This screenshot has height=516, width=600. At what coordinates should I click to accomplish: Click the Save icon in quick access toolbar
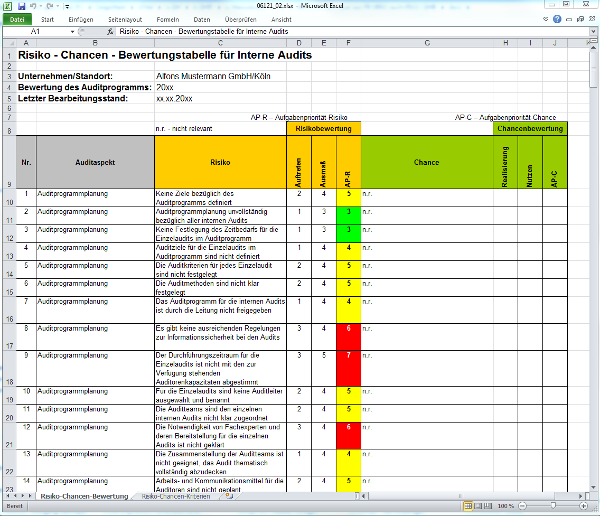pyautogui.click(x=22, y=6)
